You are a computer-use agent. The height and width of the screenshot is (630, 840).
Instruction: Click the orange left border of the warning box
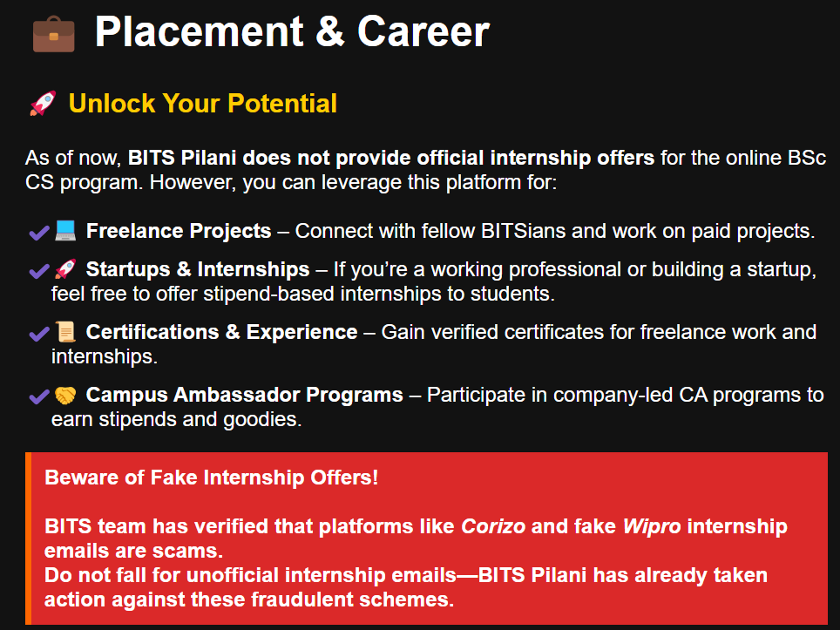[x=29, y=539]
